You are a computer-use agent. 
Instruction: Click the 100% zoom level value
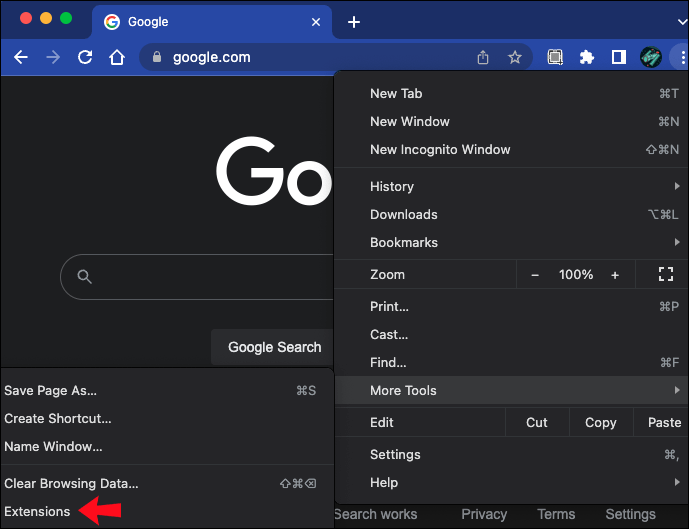[x=576, y=275]
